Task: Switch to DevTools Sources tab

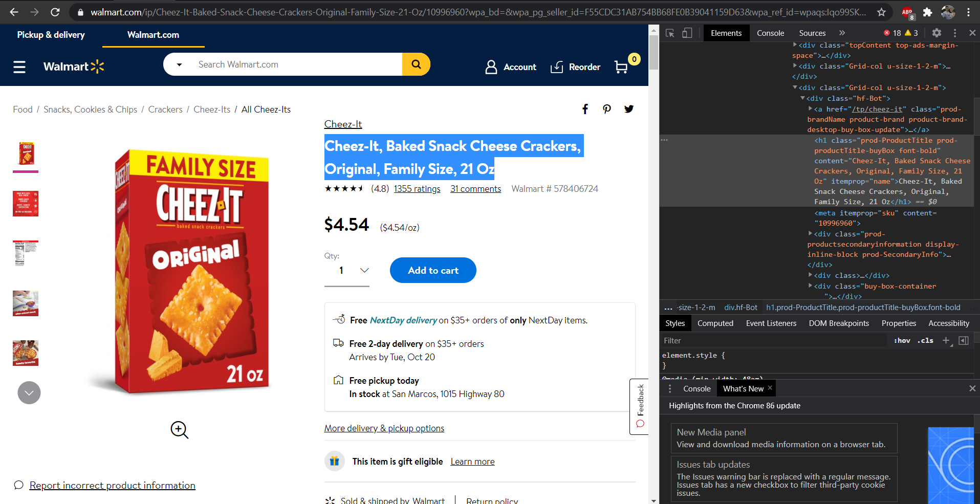Action: [812, 33]
